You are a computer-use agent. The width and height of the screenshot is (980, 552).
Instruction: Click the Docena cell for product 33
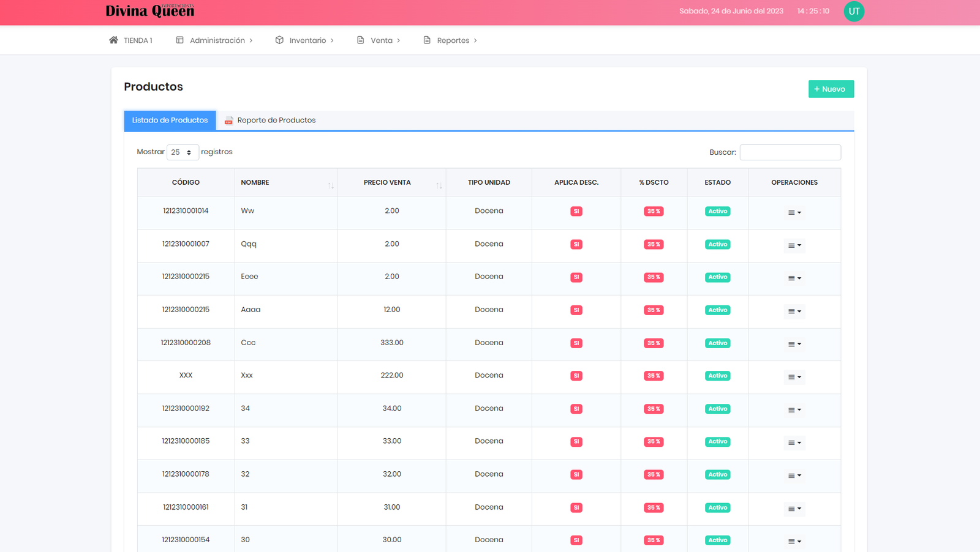[x=489, y=441]
